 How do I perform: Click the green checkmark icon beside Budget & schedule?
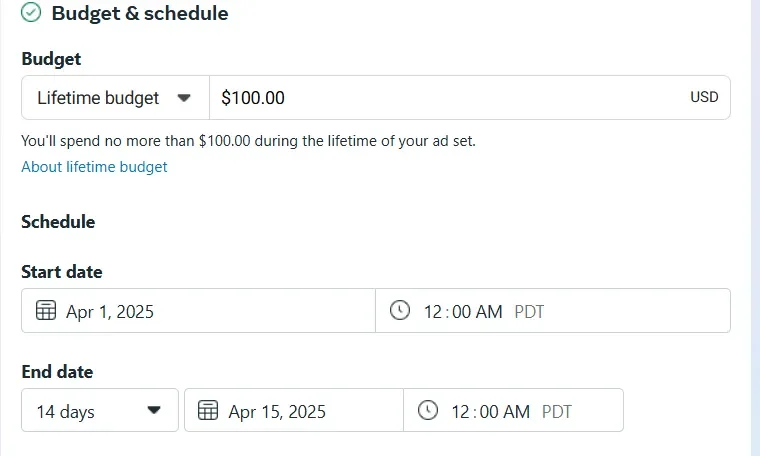click(x=31, y=13)
